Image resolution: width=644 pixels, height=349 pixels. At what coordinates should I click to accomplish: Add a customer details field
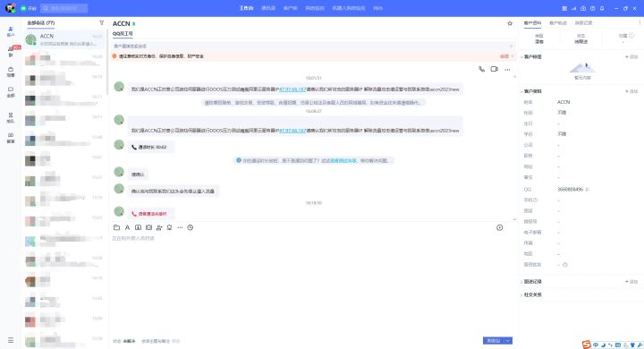631,91
